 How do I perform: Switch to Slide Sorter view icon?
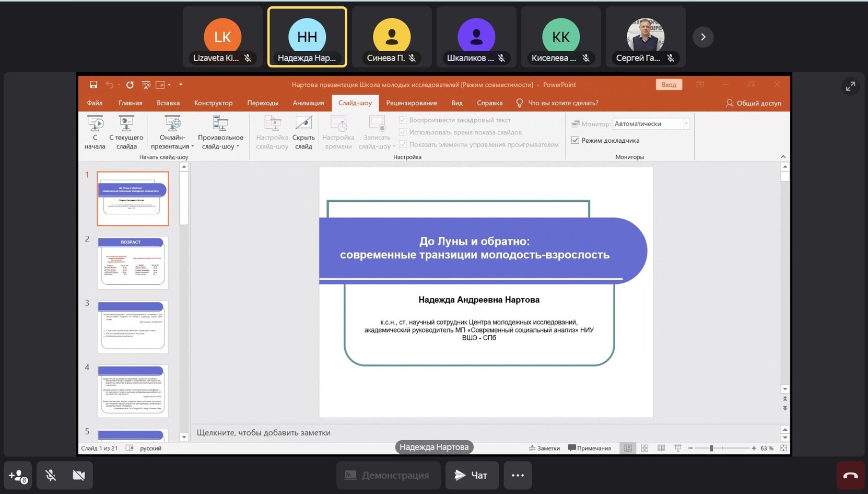click(644, 448)
